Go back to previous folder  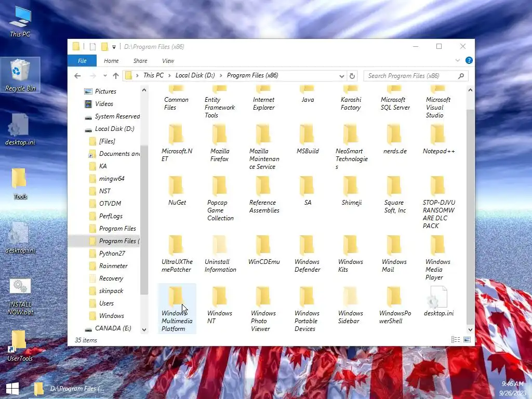78,76
